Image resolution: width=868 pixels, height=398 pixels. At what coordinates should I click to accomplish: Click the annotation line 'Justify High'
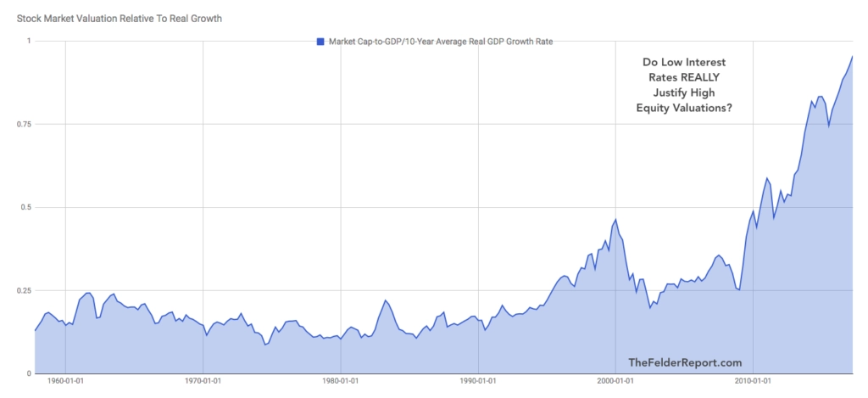685,92
